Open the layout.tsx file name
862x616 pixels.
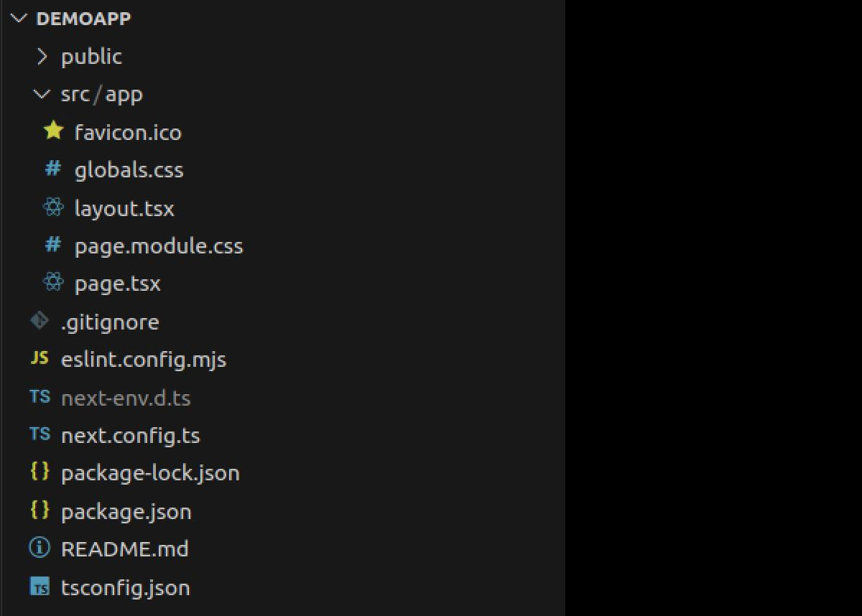tap(124, 208)
